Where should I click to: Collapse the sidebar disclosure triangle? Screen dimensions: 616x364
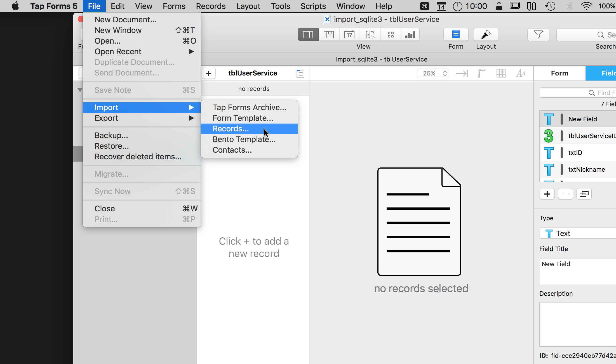click(80, 90)
